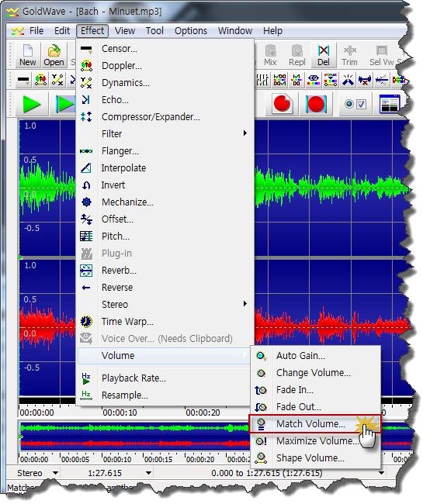Viewport: 423px width, 504px height.
Task: Open device control properties window icon
Action: point(390,104)
